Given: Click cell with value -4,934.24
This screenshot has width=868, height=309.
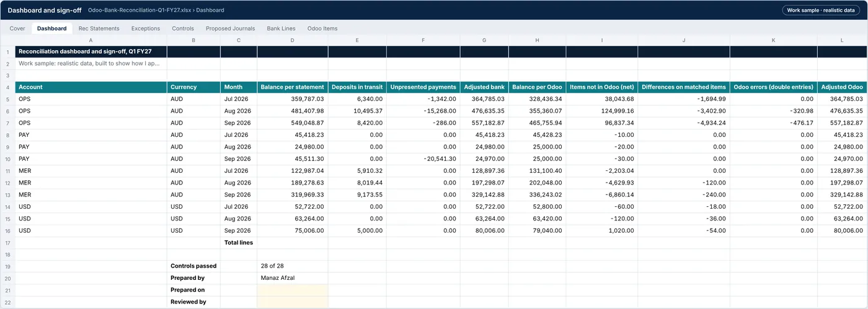Looking at the screenshot, I should [x=684, y=123].
